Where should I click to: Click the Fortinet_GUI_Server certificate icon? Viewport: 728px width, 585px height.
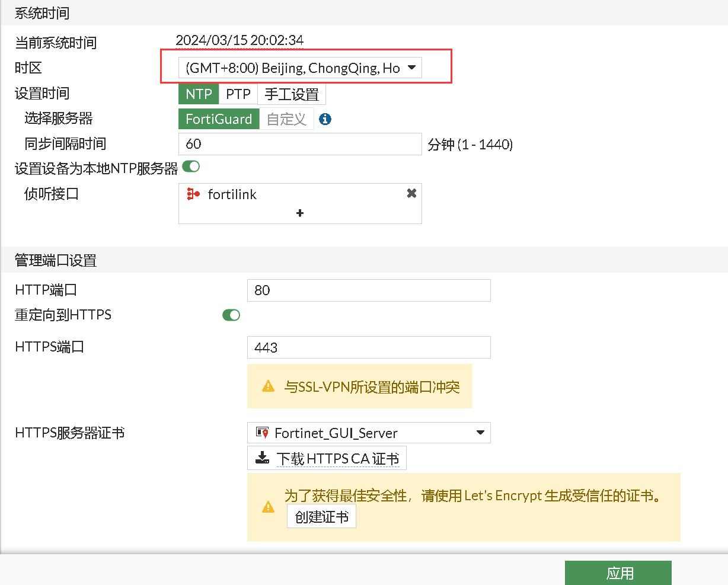pos(261,433)
